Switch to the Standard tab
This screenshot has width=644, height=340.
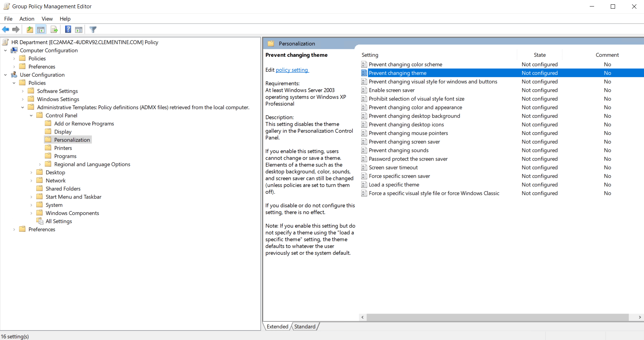pos(304,326)
